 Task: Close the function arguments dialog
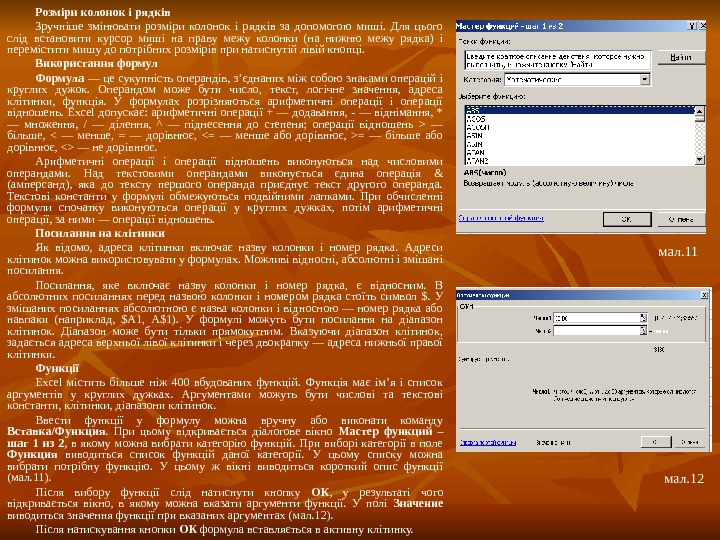coord(704,295)
